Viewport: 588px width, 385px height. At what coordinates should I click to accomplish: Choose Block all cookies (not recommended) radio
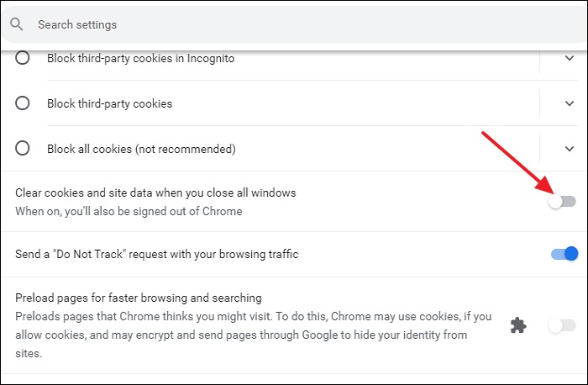click(x=23, y=149)
